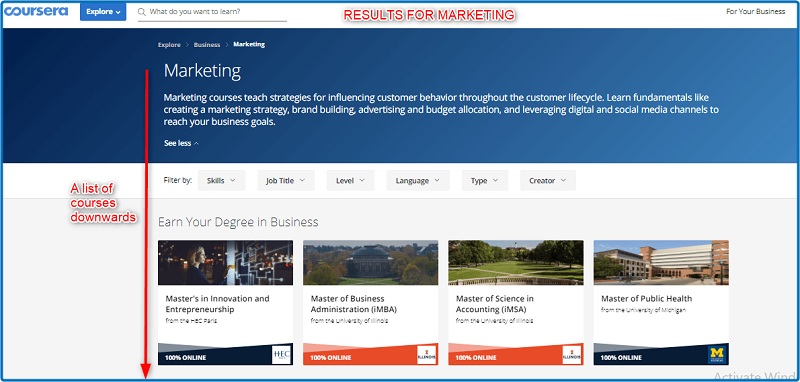Open the Master of Business Administration (iMBA) thumbnail
Viewport: 800px width, 382px height.
tap(370, 263)
